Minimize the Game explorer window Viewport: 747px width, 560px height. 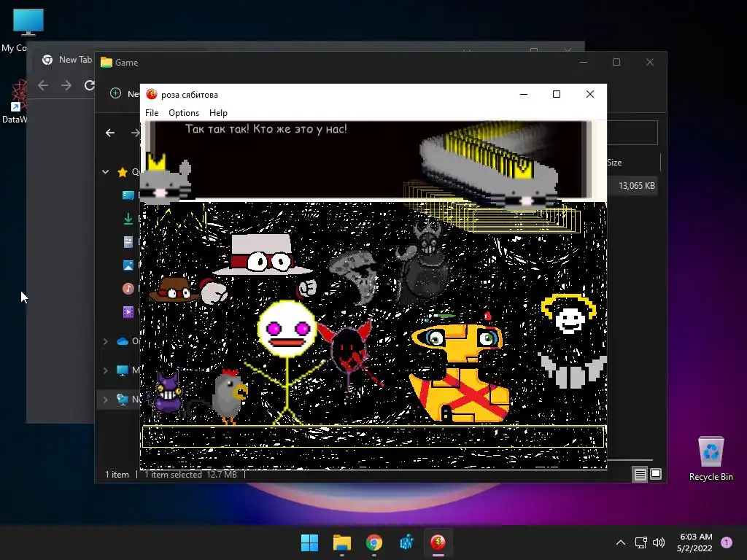pos(584,62)
